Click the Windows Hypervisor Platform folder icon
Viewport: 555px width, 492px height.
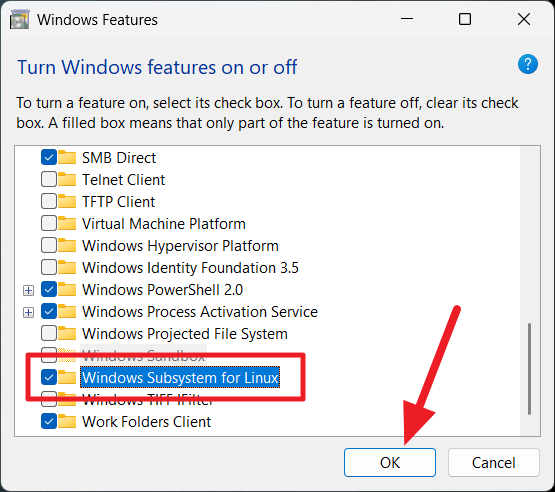[67, 246]
